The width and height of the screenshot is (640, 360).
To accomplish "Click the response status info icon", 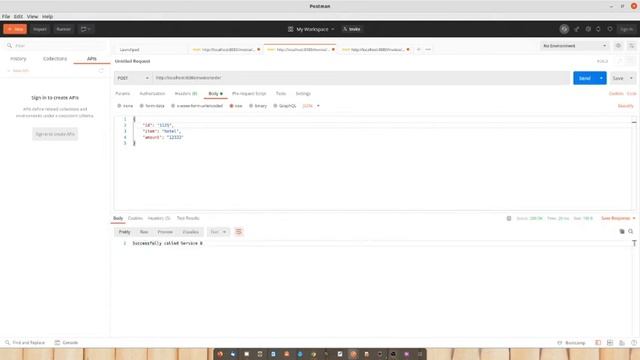I will [509, 218].
